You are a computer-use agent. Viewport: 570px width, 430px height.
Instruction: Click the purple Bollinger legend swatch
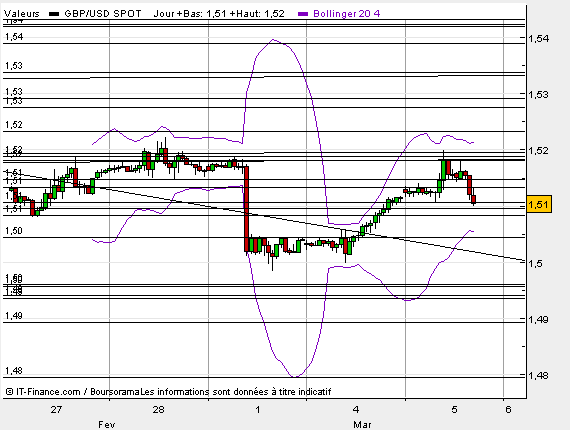(x=303, y=14)
